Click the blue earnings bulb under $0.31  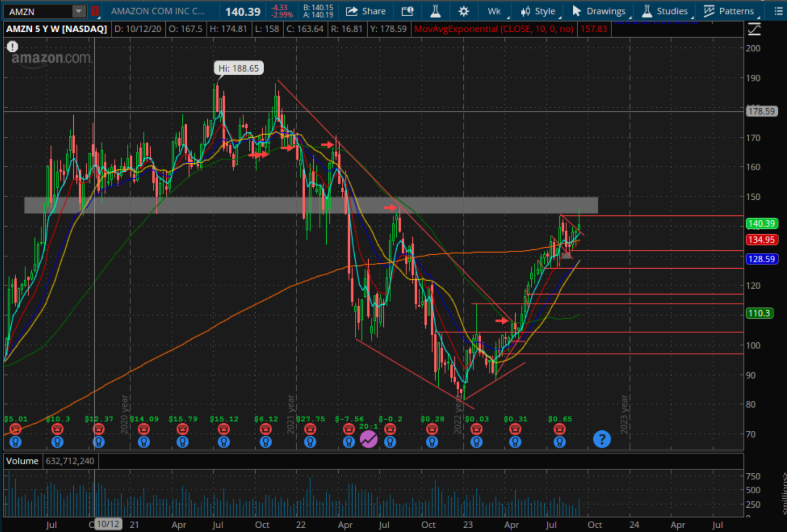click(515, 442)
